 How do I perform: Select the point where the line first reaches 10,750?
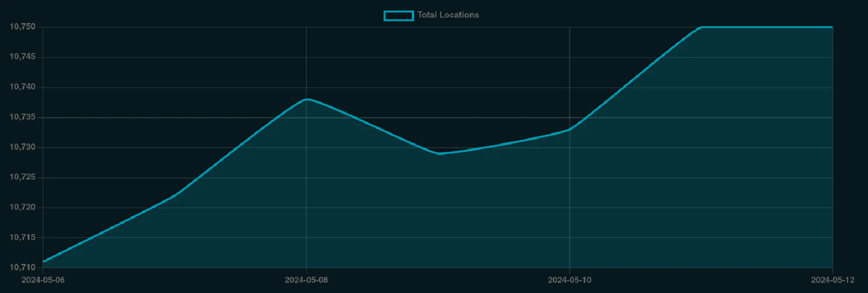[x=701, y=27]
